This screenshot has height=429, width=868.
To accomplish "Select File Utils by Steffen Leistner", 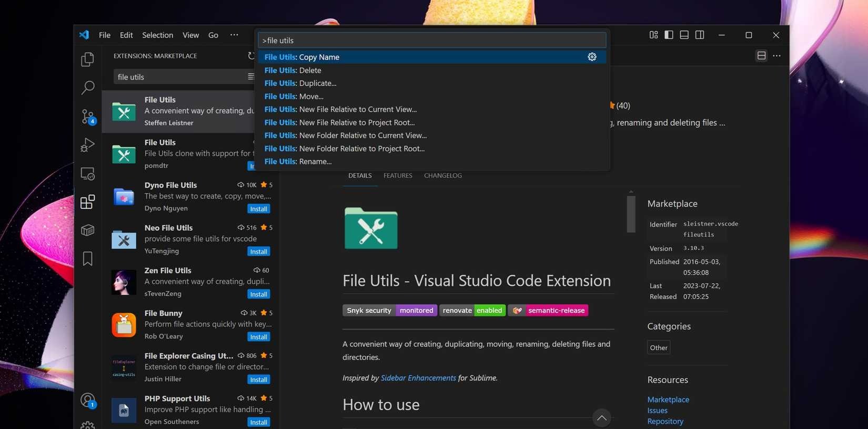I will (178, 111).
